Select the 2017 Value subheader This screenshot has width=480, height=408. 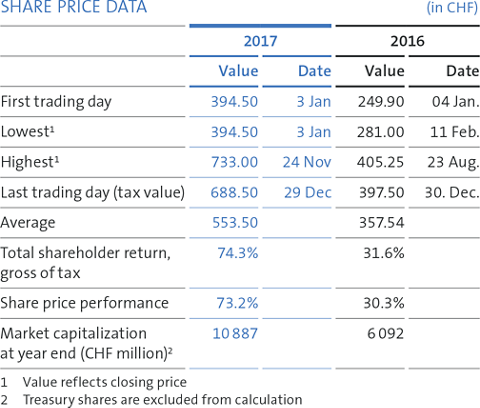pos(238,71)
